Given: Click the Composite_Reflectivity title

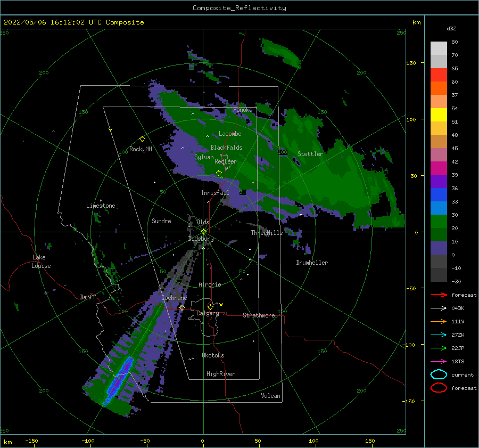Looking at the screenshot, I should 240,8.
